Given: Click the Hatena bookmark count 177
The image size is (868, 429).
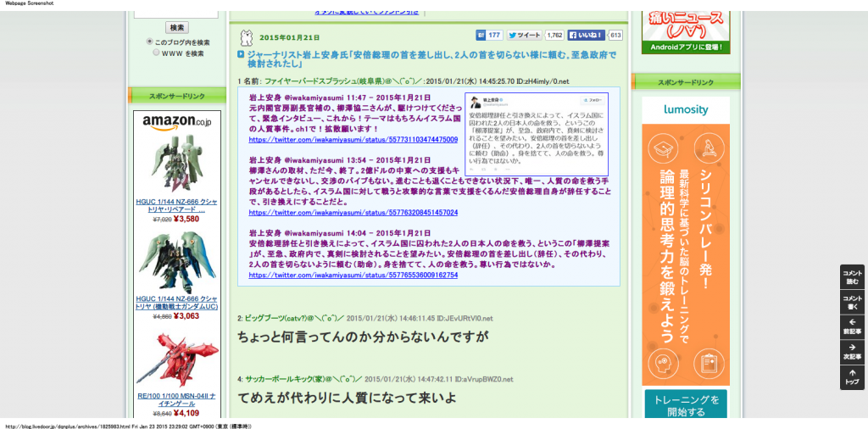Looking at the screenshot, I should pos(495,35).
